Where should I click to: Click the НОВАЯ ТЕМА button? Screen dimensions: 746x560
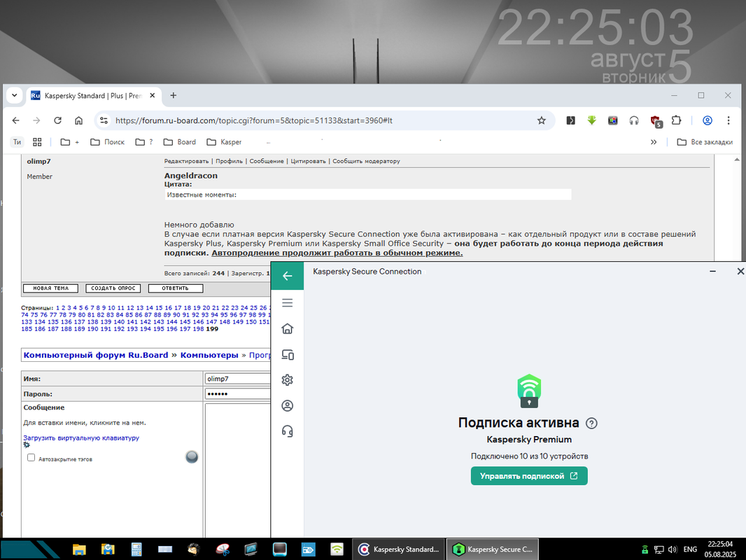(50, 288)
